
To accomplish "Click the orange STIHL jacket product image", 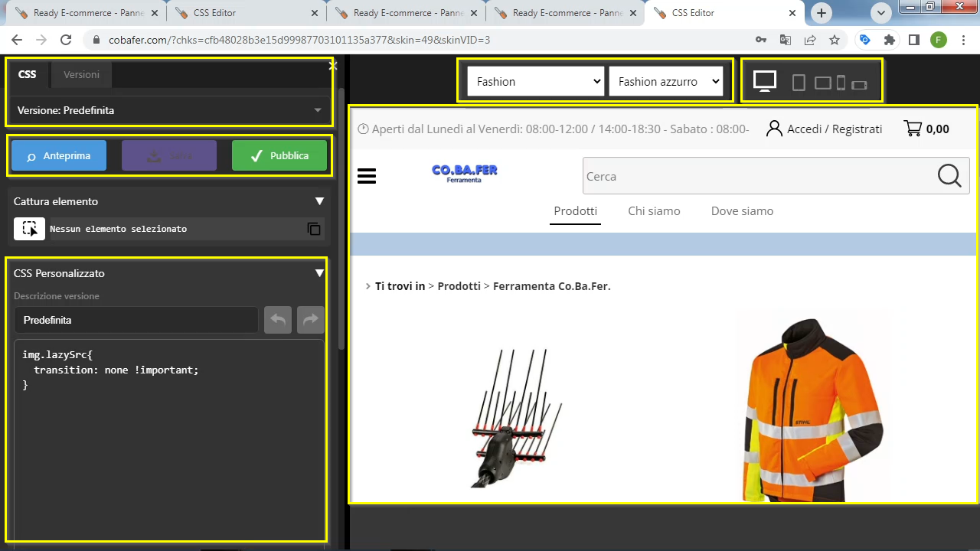I will (812, 410).
